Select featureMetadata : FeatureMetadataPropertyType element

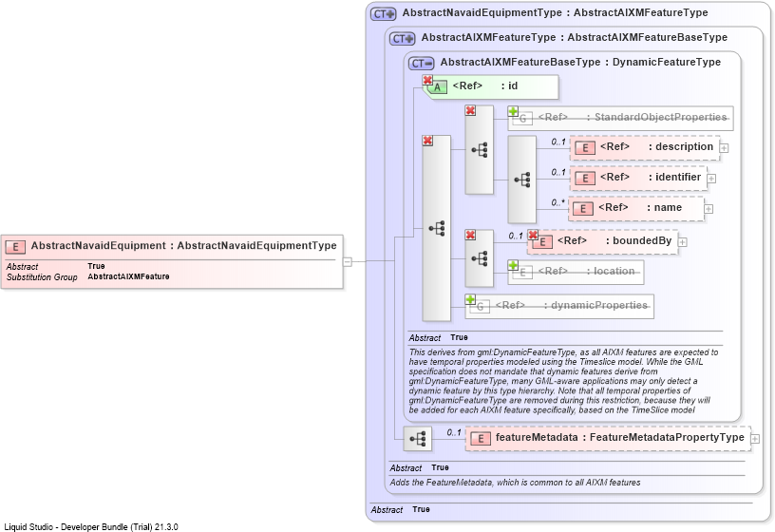tap(608, 438)
